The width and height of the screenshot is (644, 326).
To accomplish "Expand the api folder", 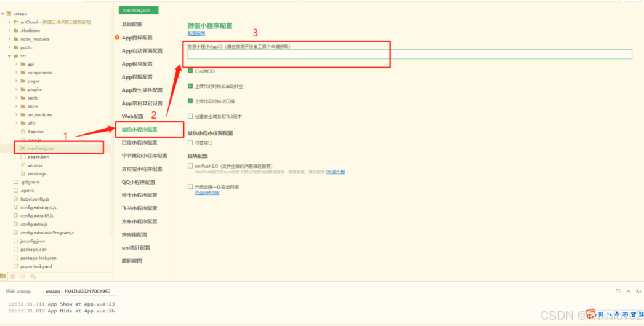I will (16, 64).
